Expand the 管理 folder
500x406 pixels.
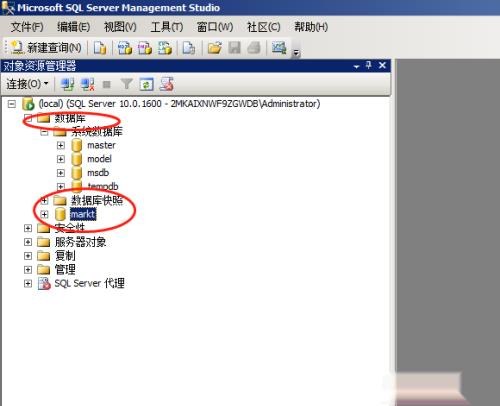tap(28, 270)
